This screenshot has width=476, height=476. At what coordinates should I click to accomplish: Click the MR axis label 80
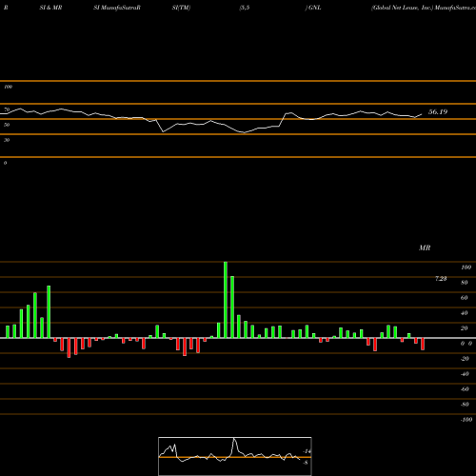[465, 283]
